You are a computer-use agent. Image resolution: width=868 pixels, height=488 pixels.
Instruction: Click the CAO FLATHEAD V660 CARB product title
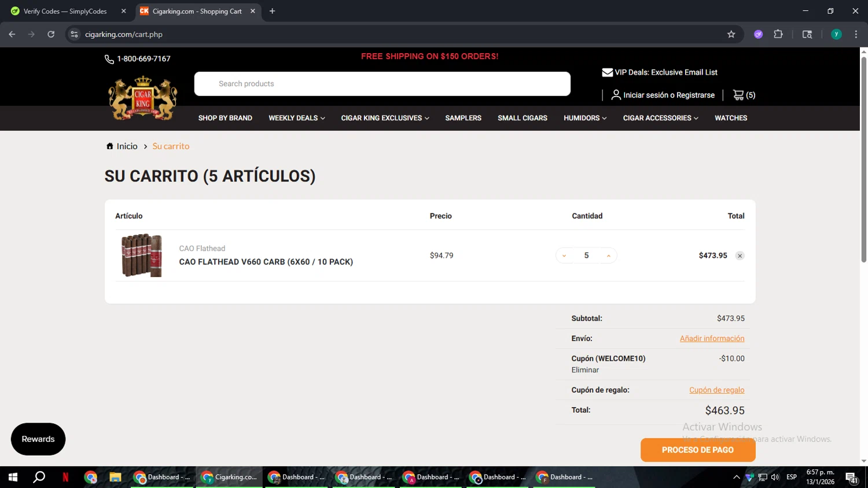pyautogui.click(x=266, y=262)
